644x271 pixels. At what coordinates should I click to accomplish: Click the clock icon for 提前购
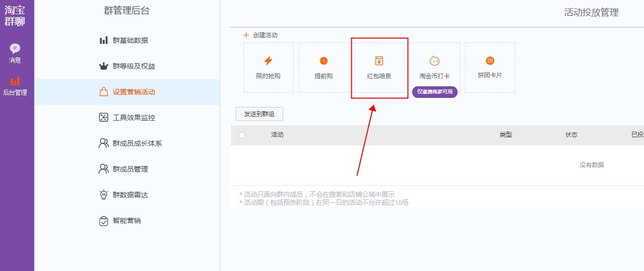[x=324, y=61]
